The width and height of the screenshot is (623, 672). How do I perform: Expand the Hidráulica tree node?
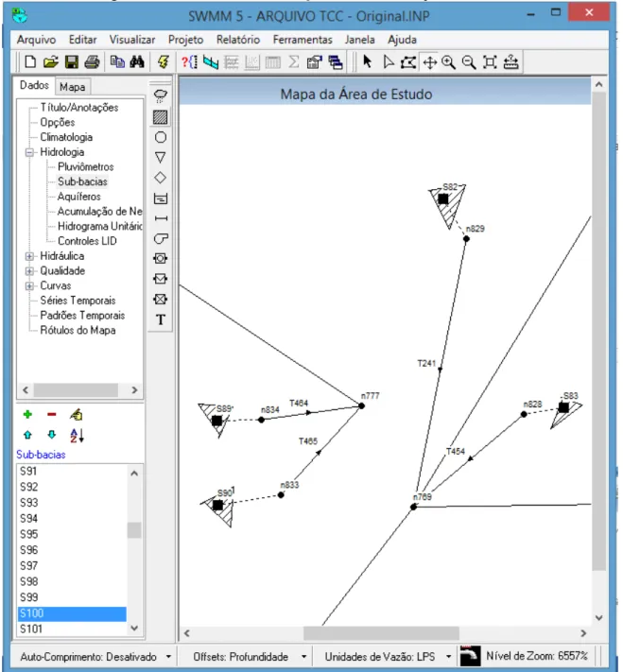click(29, 256)
